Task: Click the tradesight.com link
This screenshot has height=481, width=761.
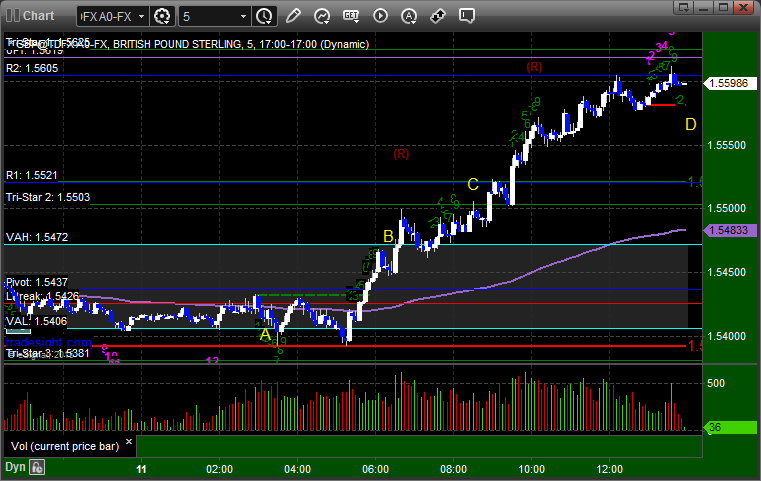Action: [48, 342]
